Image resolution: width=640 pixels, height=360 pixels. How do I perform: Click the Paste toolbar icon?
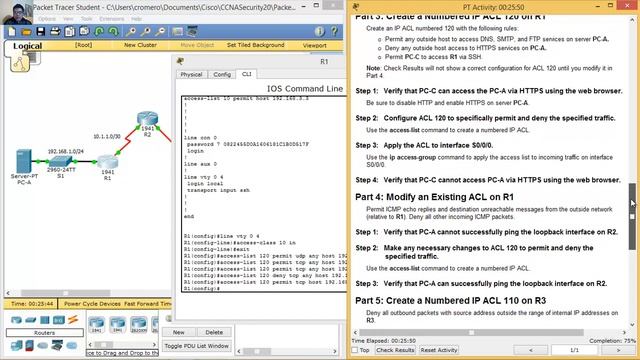pyautogui.click(x=84, y=31)
